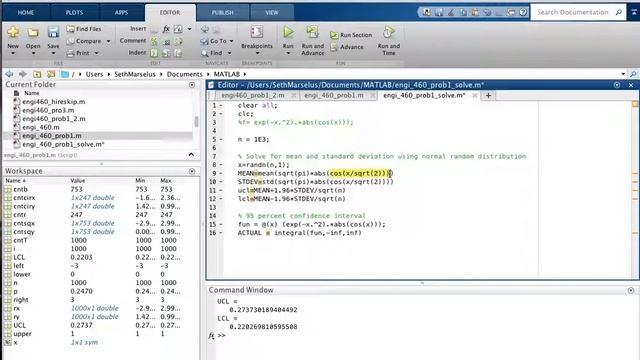Click Find Files in toolbar
640x360 pixels.
(84, 29)
